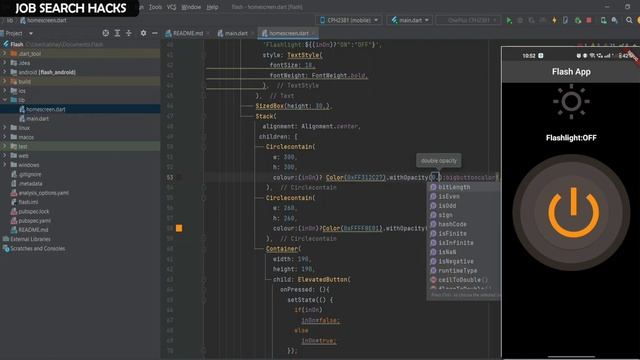Open the Tools menu
The image size is (640, 360).
coord(155,7)
